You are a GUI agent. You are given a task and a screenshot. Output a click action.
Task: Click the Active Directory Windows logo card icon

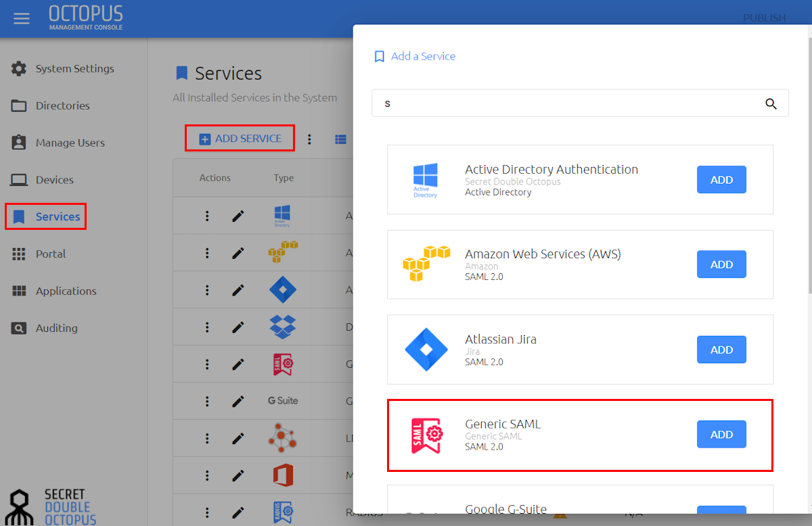pos(425,180)
